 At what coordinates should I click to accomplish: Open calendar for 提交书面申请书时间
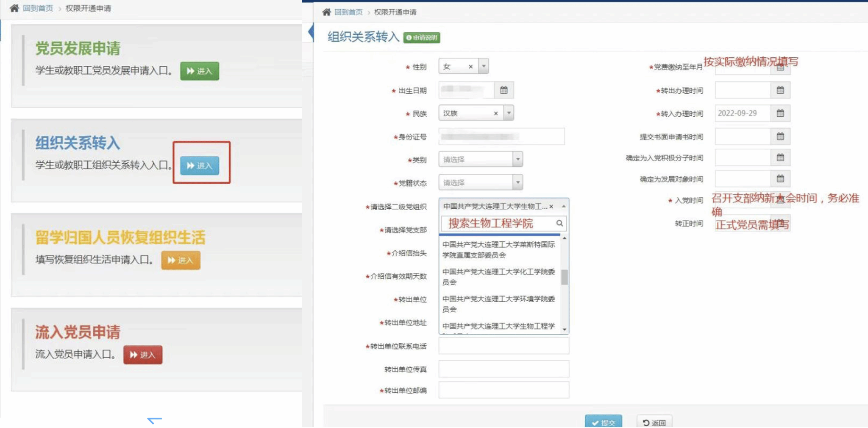click(780, 137)
